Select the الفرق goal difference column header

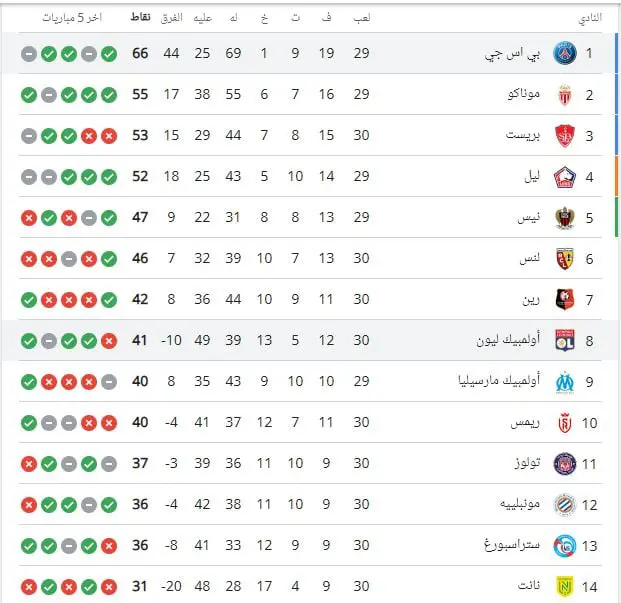[171, 18]
